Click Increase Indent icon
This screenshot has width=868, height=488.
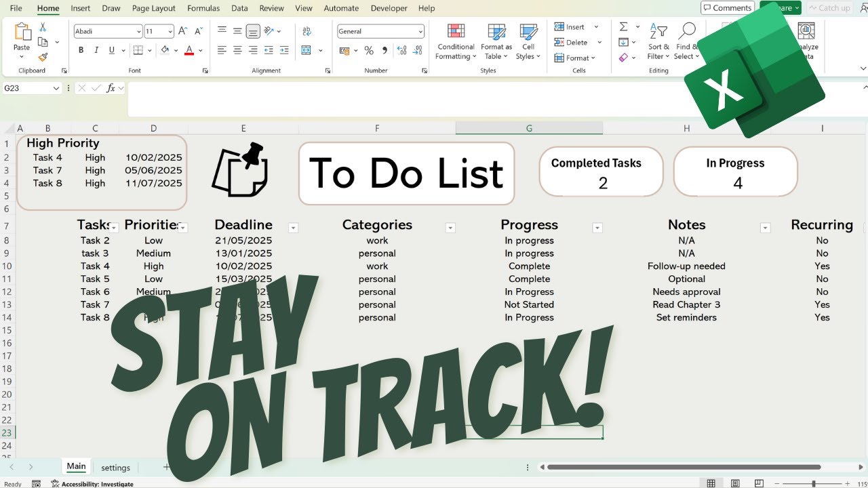(x=284, y=50)
